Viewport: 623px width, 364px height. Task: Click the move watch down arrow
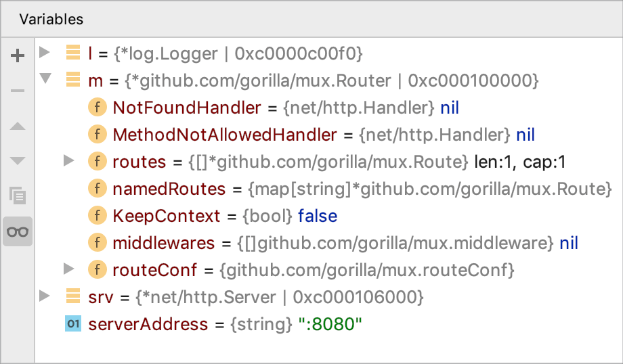[18, 161]
